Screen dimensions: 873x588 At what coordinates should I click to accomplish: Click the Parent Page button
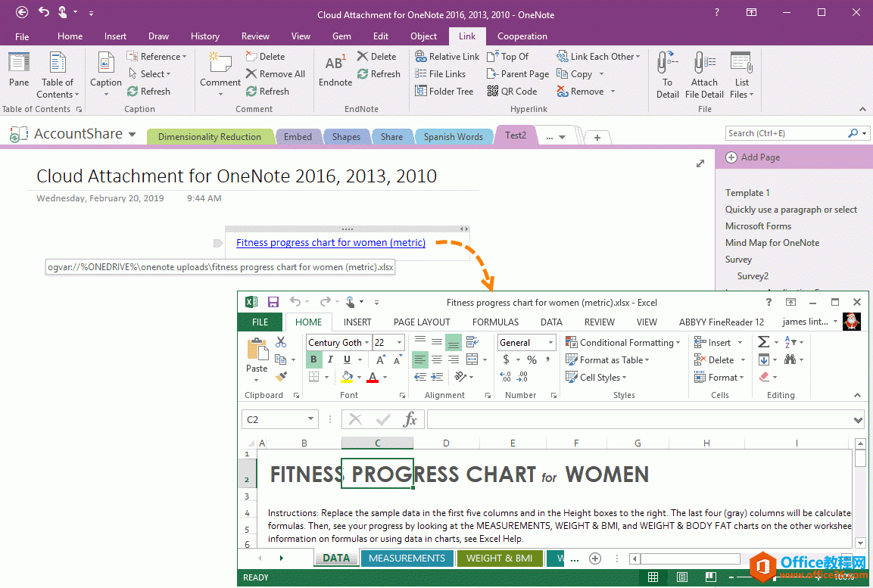[x=518, y=74]
